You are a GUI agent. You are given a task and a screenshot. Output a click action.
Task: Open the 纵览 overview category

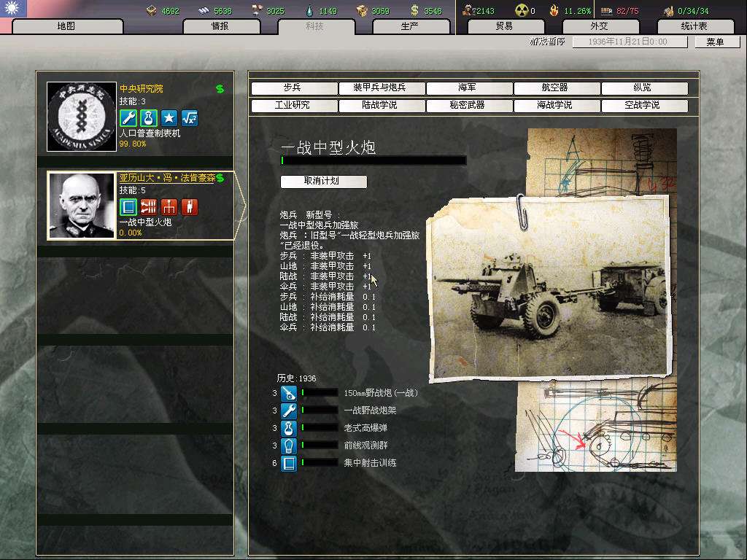645,87
